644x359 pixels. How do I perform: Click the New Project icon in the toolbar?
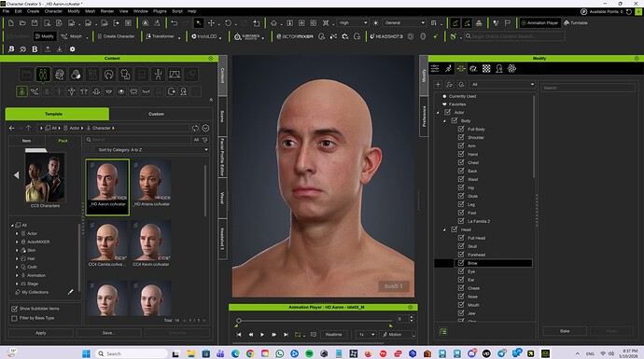coord(10,23)
